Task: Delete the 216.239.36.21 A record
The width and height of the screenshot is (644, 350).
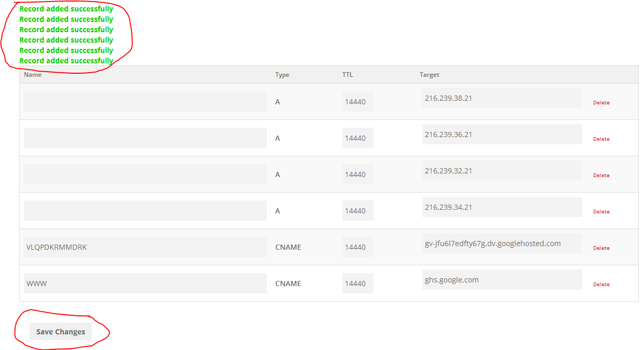Action: click(601, 139)
